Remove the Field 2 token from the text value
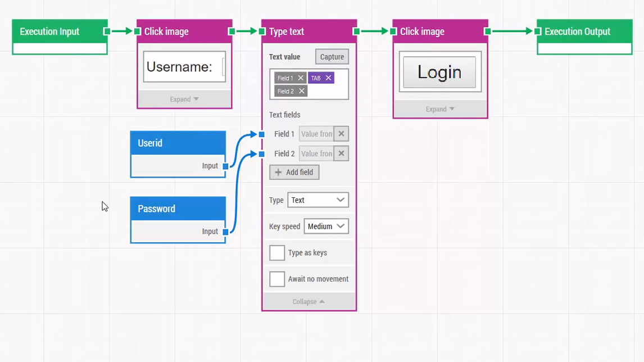The image size is (644, 362). tap(301, 90)
